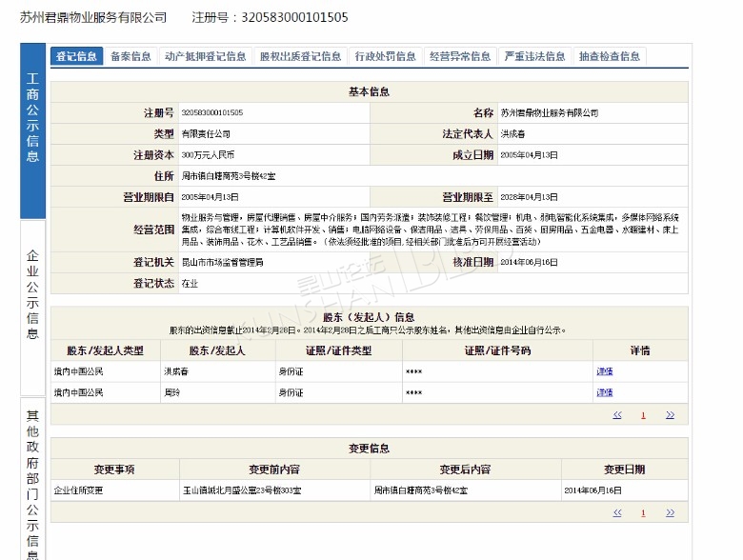Open the 其他政府部门公示信息 side tab
The height and width of the screenshot is (560, 743).
(32, 478)
